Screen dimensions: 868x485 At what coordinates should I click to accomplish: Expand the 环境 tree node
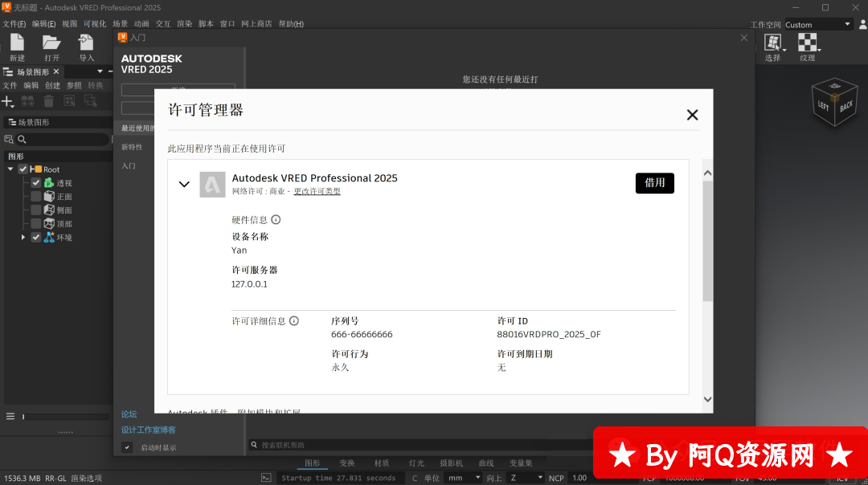23,237
